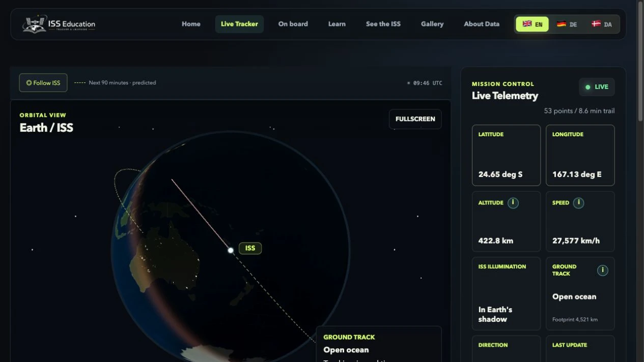Open About Data page

coord(481,24)
